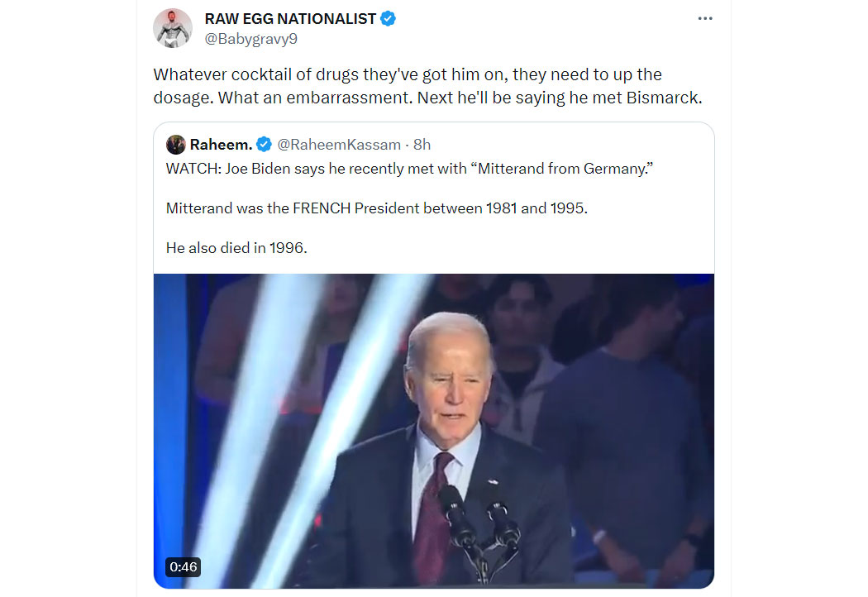Click RAW EGG NATIONALIST profile avatar
Viewport: 868px width, 597px height.
click(x=173, y=28)
